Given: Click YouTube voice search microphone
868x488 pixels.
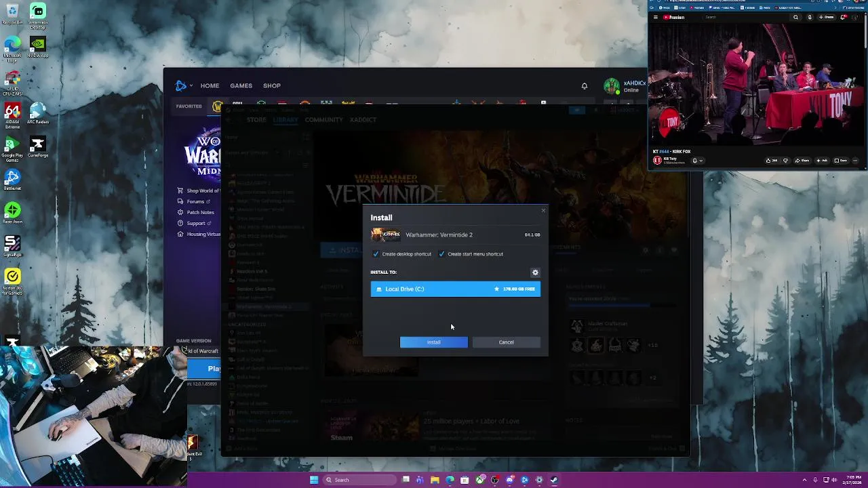Looking at the screenshot, I should [810, 18].
